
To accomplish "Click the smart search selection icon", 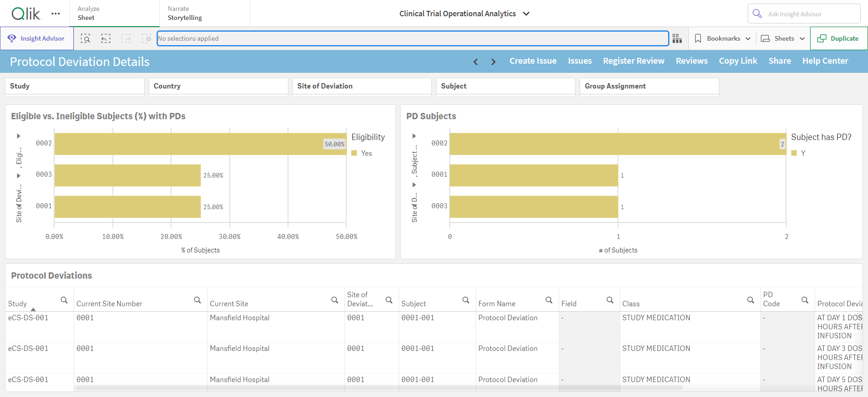I will (85, 38).
